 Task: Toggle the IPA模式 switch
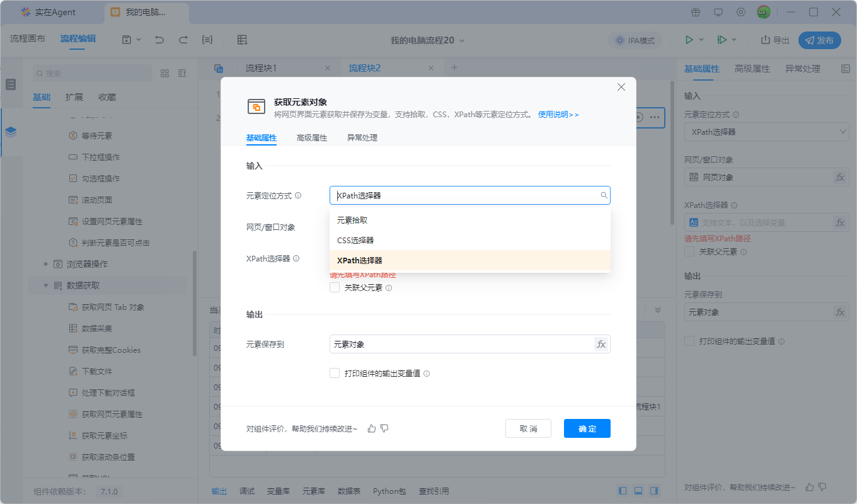click(635, 40)
